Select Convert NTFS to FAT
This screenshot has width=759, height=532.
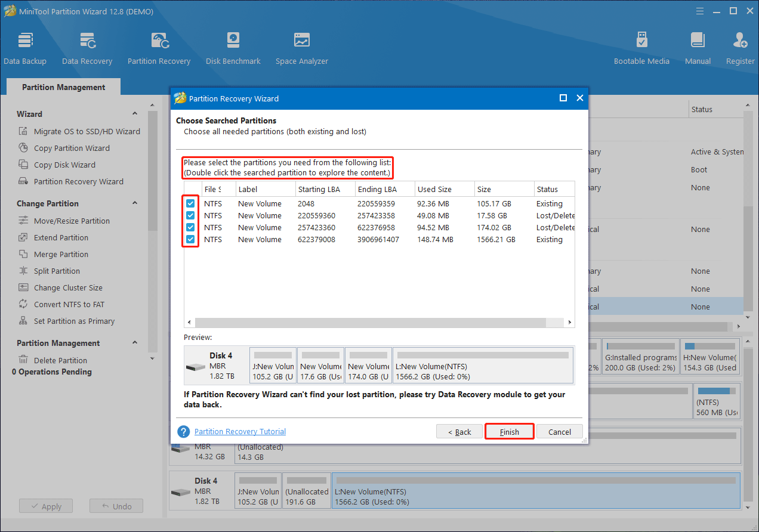coord(69,304)
